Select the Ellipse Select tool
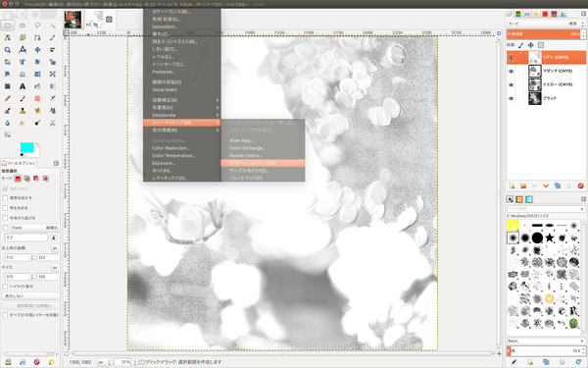The height and width of the screenshot is (368, 588). tap(23, 26)
